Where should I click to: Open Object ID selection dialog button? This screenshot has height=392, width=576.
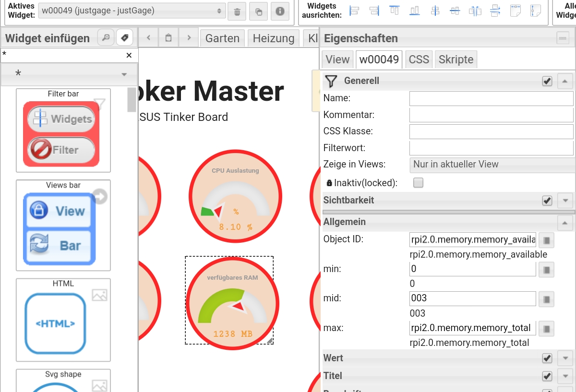coord(546,239)
